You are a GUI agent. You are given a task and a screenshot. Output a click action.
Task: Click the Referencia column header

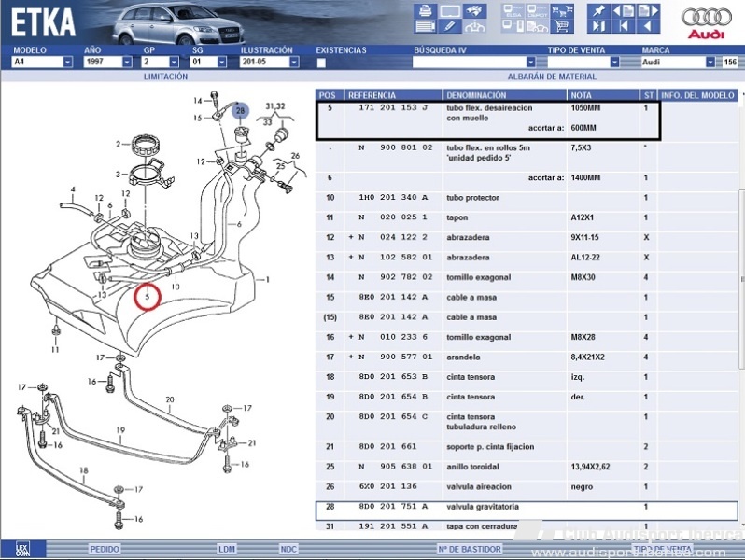click(x=392, y=95)
